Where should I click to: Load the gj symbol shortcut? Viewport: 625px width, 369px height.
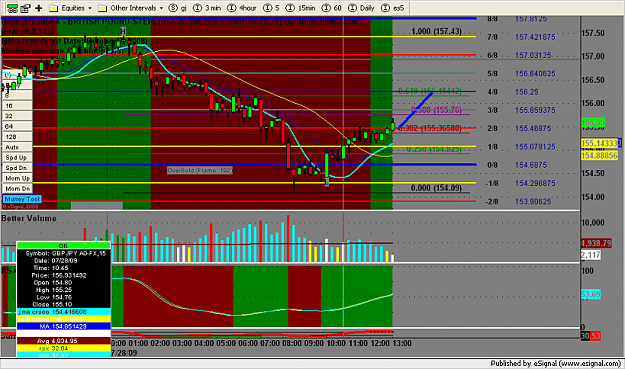(x=178, y=8)
